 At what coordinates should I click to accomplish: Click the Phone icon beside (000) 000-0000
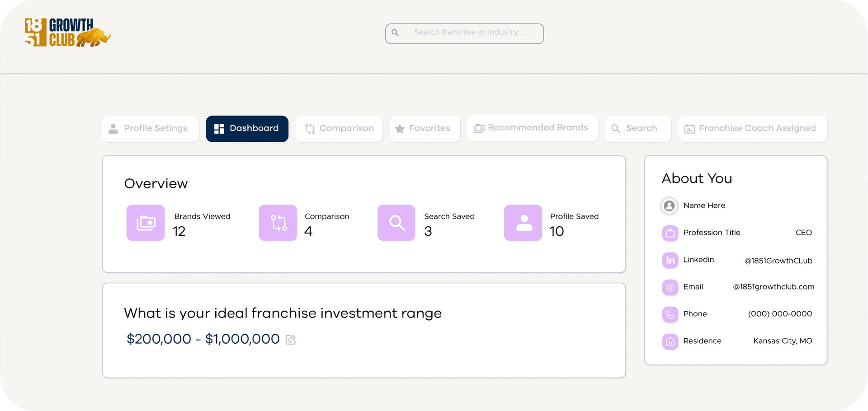670,314
